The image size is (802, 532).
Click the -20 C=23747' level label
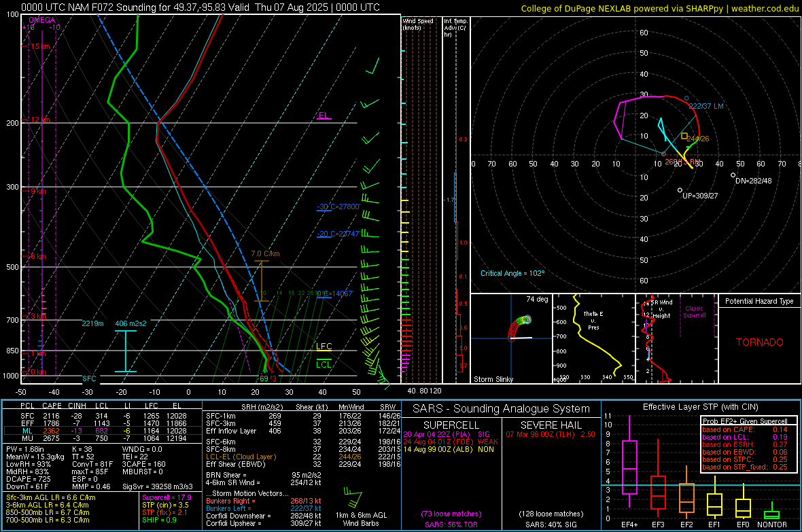[338, 234]
